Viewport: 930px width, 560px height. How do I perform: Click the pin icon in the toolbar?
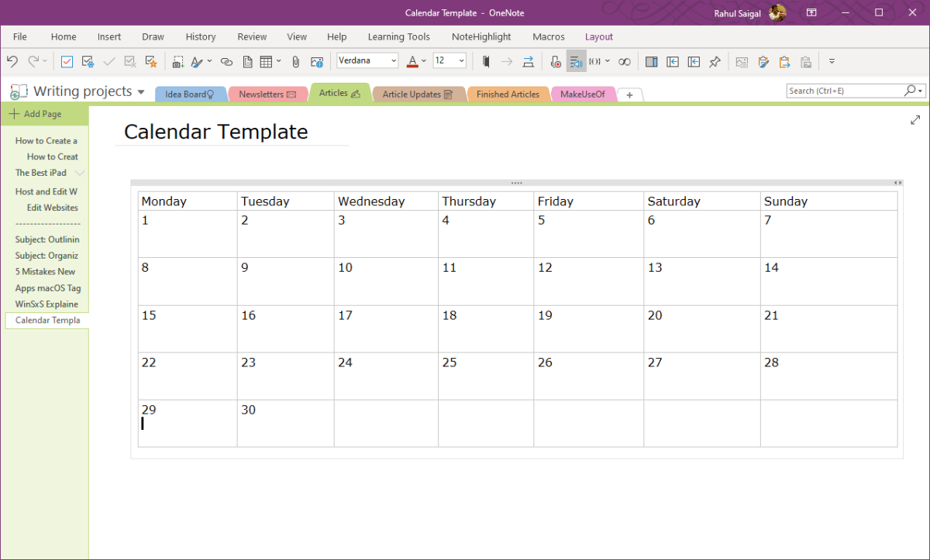pos(715,61)
